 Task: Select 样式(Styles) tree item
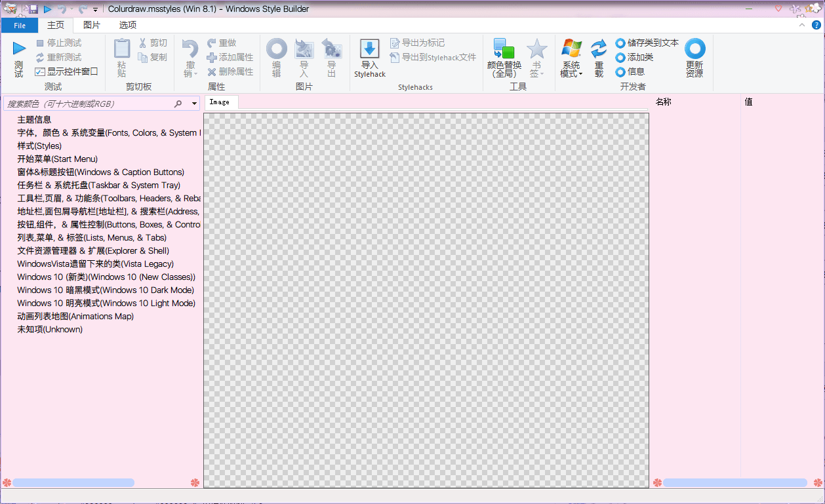pyautogui.click(x=39, y=145)
